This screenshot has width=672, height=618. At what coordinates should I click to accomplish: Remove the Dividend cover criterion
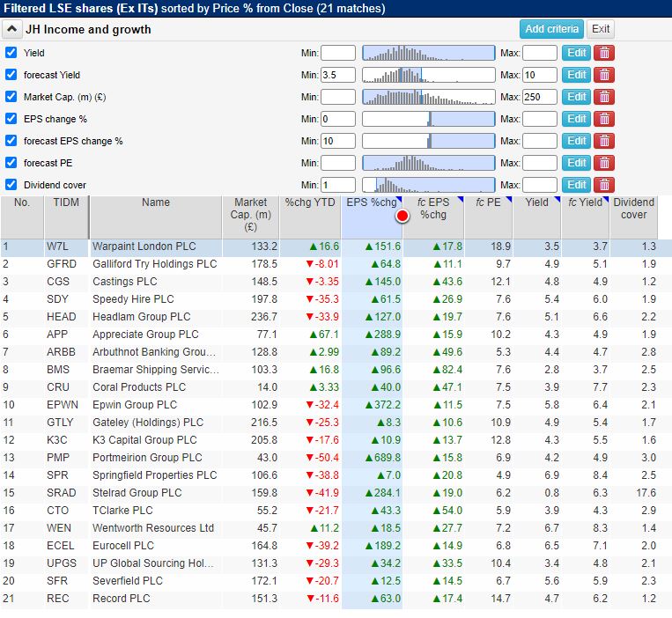coord(603,185)
